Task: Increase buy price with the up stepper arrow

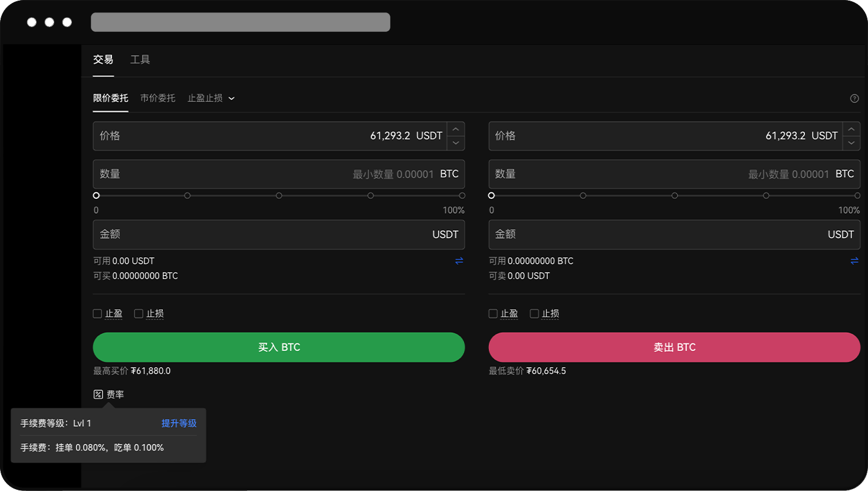Action: [455, 129]
